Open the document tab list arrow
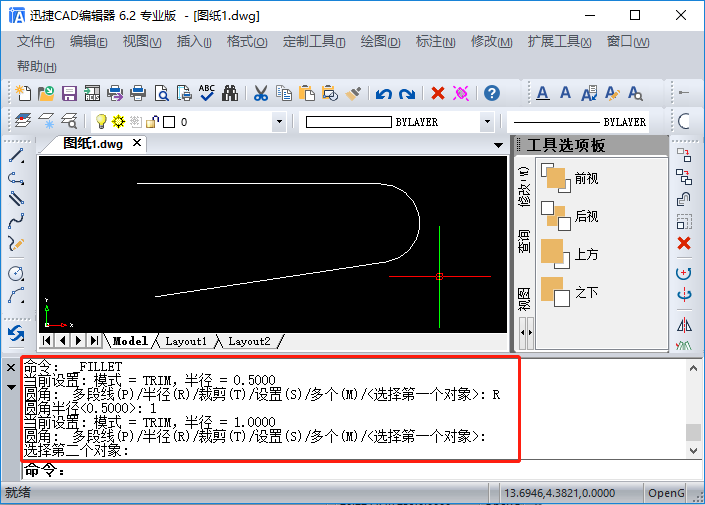This screenshot has width=705, height=505. pos(498,145)
